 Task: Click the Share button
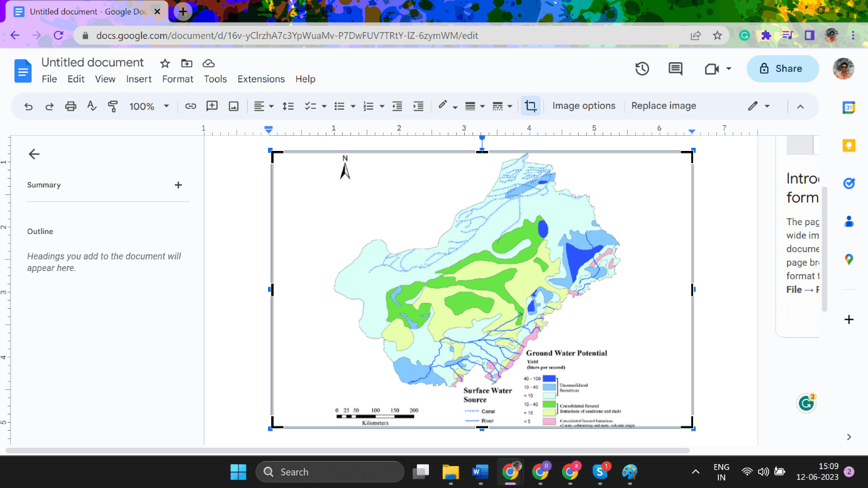(782, 69)
